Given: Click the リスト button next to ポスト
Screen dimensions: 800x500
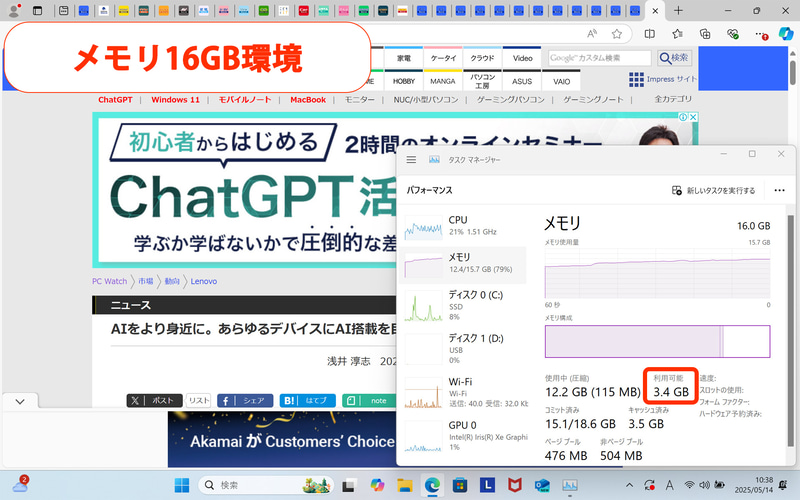Looking at the screenshot, I should pos(198,401).
